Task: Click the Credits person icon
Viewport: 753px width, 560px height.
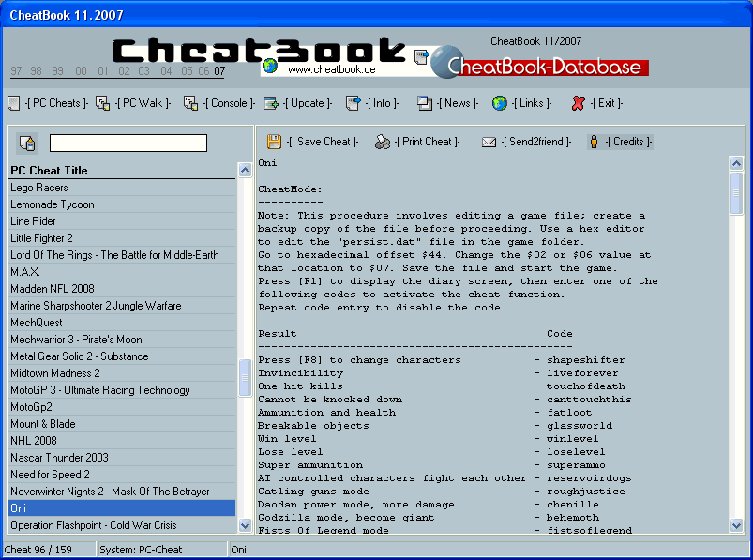Action: click(x=594, y=142)
